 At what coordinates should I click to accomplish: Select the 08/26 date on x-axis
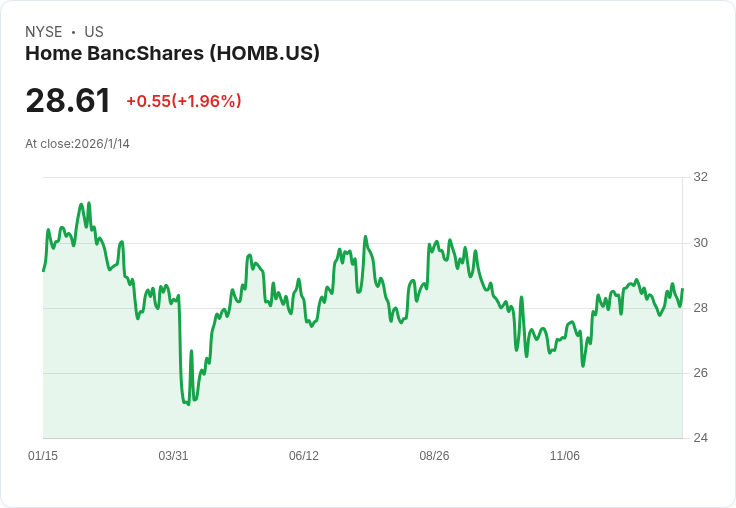[434, 456]
